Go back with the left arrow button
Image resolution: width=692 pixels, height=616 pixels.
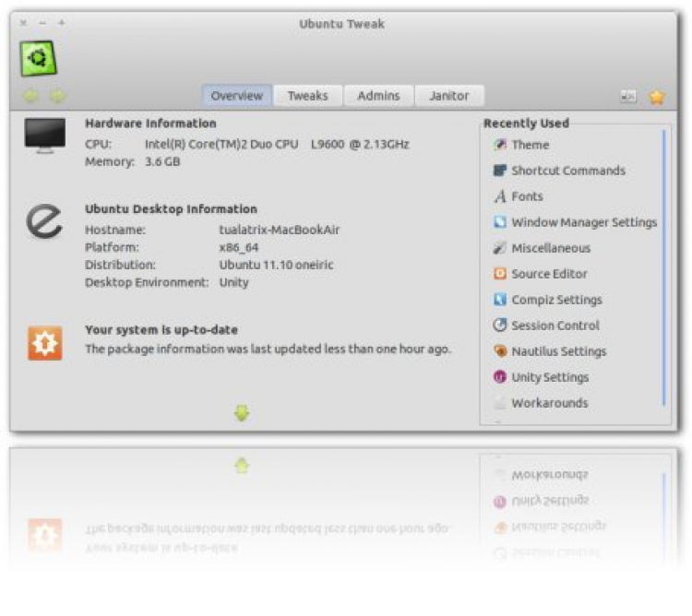[x=30, y=96]
